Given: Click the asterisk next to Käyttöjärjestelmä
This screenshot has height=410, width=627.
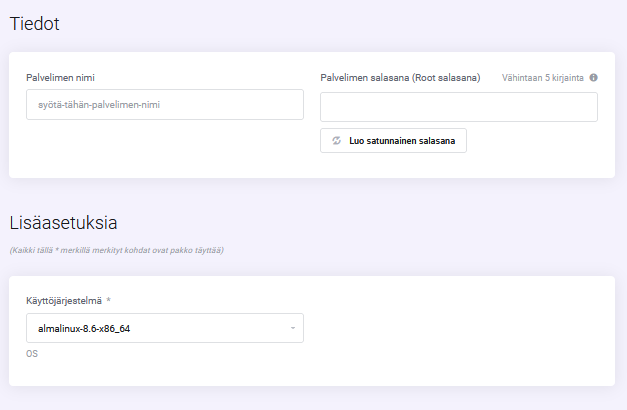Looking at the screenshot, I should point(108,300).
